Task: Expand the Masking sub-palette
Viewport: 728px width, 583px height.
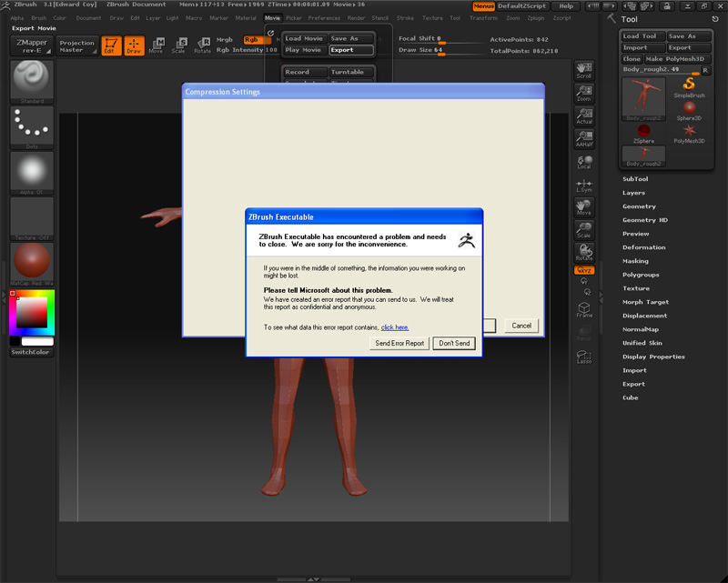Action: point(635,261)
